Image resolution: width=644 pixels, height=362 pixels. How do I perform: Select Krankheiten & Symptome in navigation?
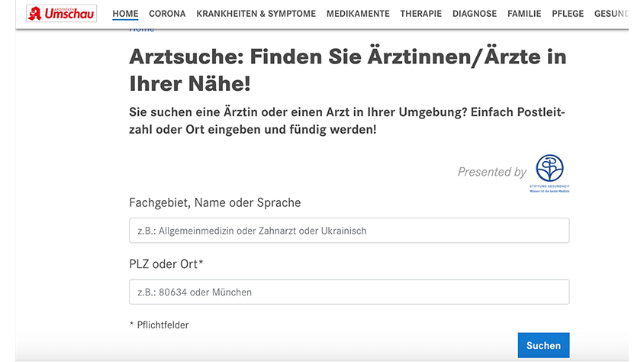256,14
